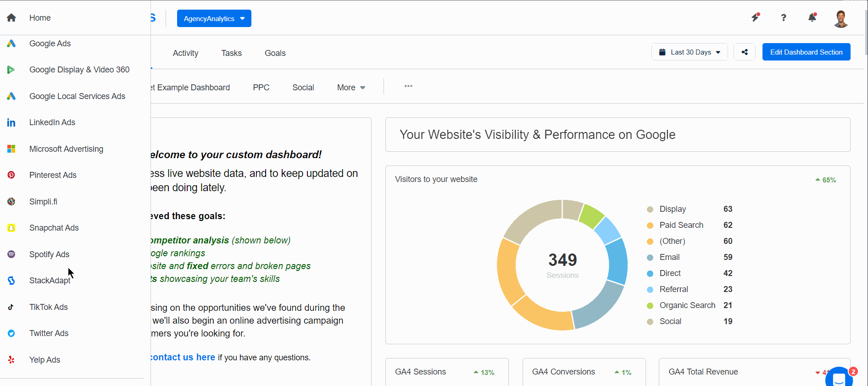Click the Visitors to your website title
This screenshot has width=868, height=386.
(x=436, y=179)
